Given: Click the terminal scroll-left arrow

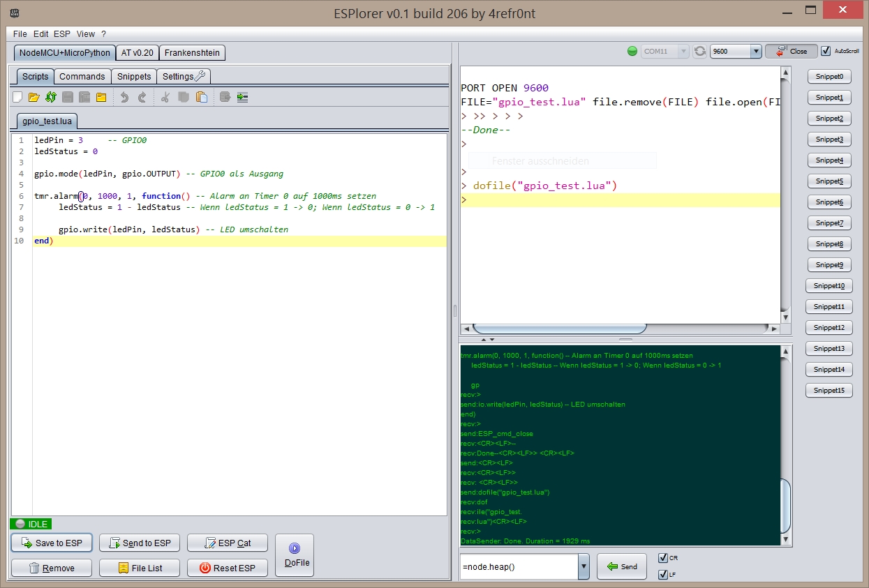Looking at the screenshot, I should (466, 329).
